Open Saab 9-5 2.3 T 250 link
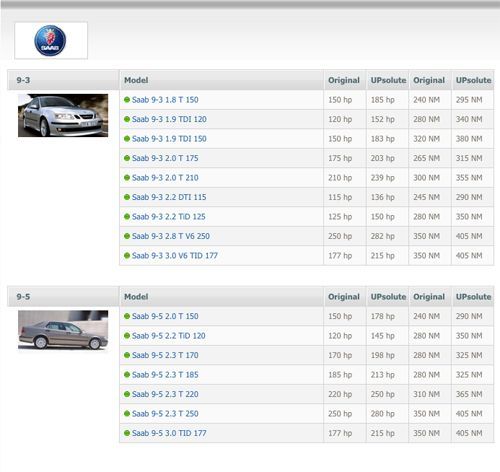The image size is (500, 472). [165, 414]
